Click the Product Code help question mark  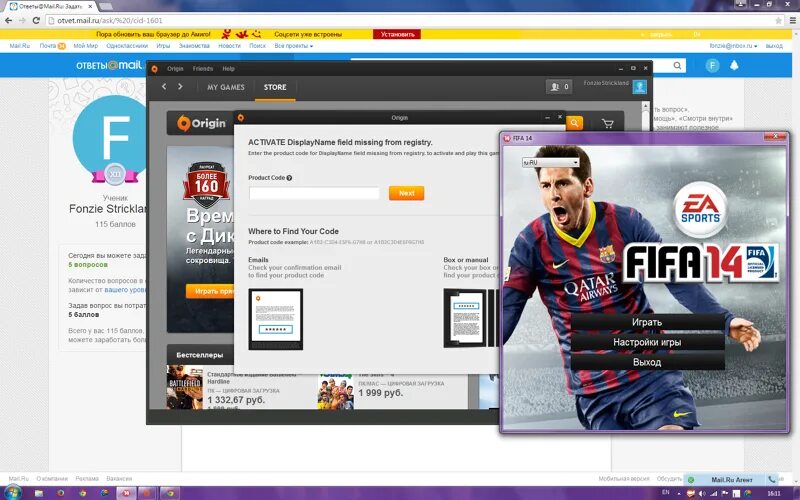click(x=289, y=178)
